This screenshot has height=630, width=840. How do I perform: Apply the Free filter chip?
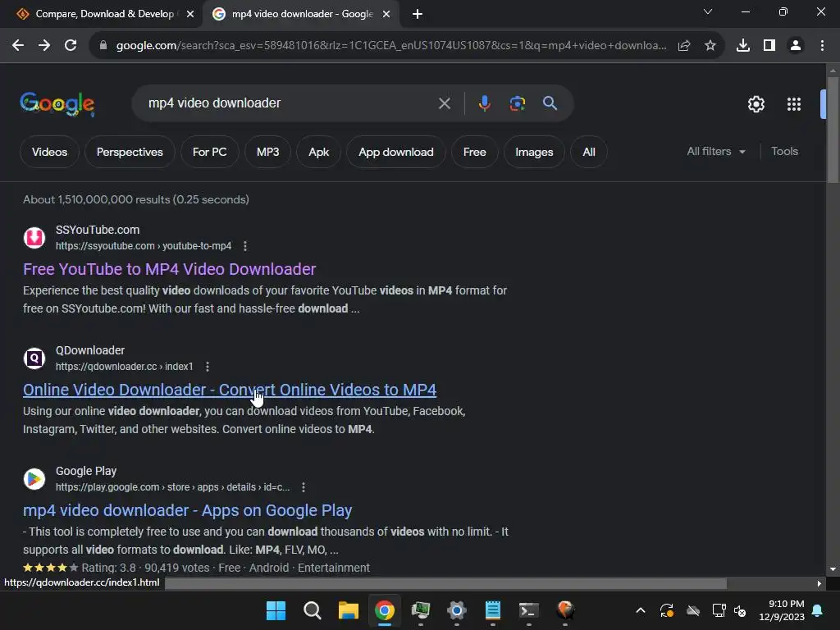click(x=475, y=152)
